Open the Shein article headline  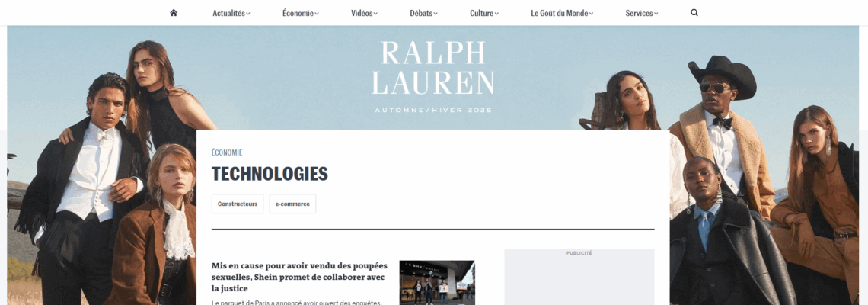pyautogui.click(x=299, y=277)
